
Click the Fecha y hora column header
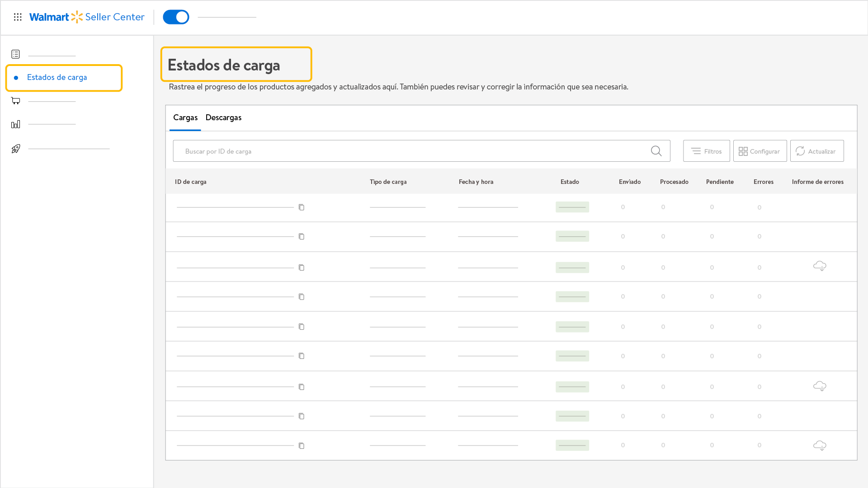click(x=476, y=182)
